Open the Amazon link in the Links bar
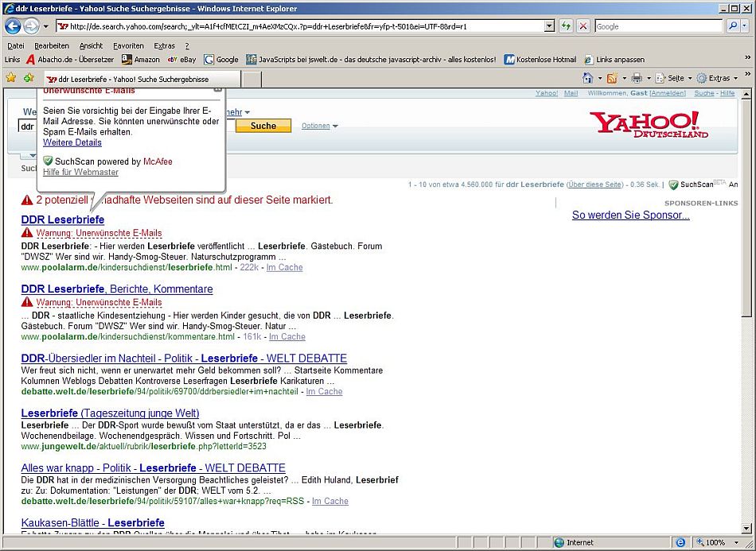The height and width of the screenshot is (551, 756). 140,60
